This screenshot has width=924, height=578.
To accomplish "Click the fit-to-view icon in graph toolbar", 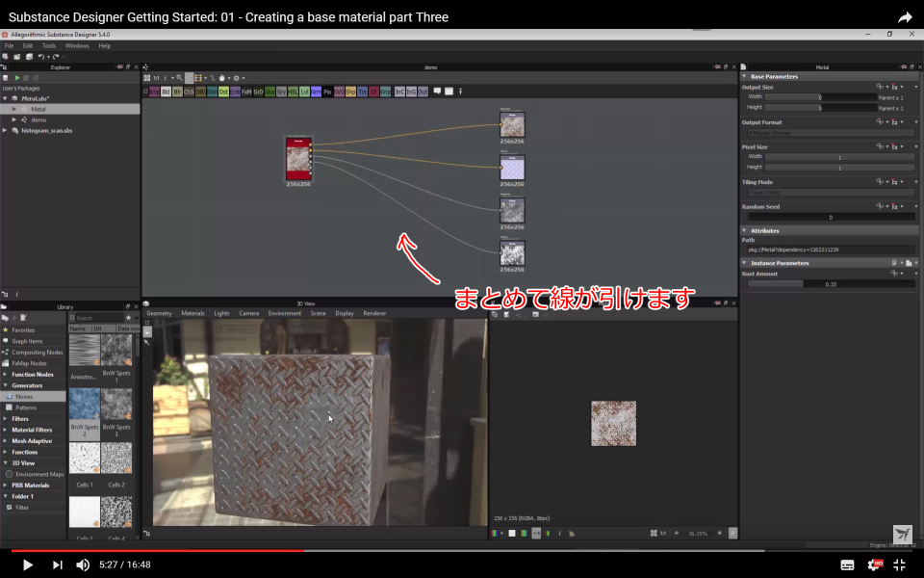I will 146,78.
